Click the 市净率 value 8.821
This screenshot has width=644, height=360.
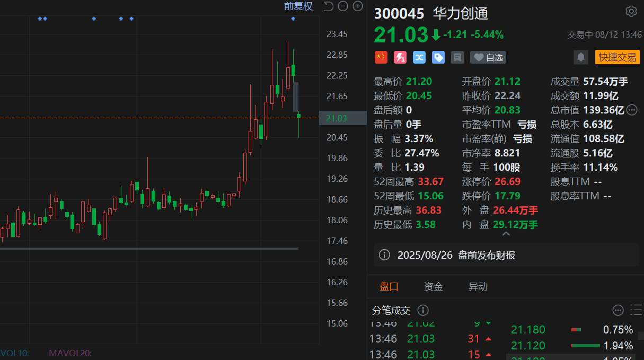pos(507,153)
